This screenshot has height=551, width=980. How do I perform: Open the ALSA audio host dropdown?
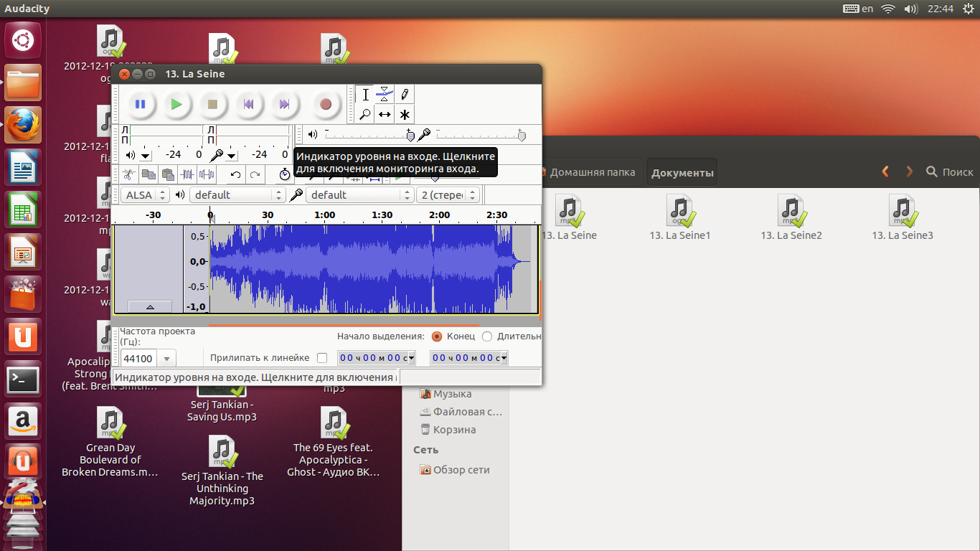(x=145, y=195)
